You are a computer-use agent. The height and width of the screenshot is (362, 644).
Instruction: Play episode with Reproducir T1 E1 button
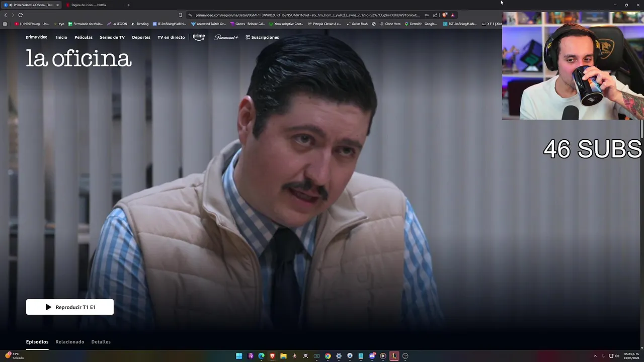point(70,307)
